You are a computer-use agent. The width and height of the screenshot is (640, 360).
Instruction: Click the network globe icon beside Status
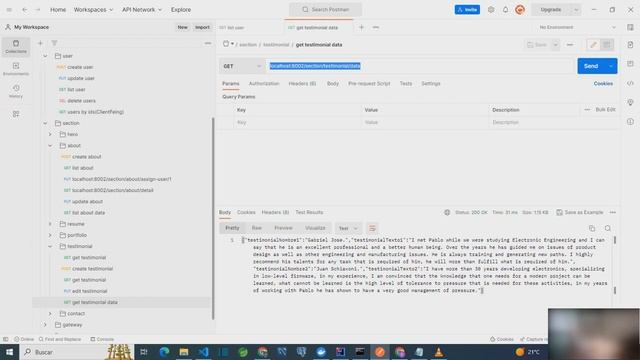[x=447, y=212]
